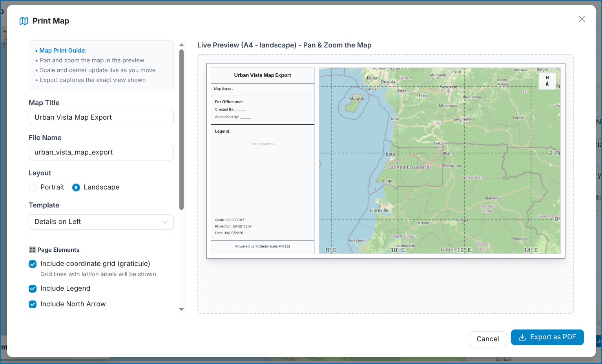Click the scrollbar down arrow
This screenshot has width=602, height=364.
click(x=181, y=309)
